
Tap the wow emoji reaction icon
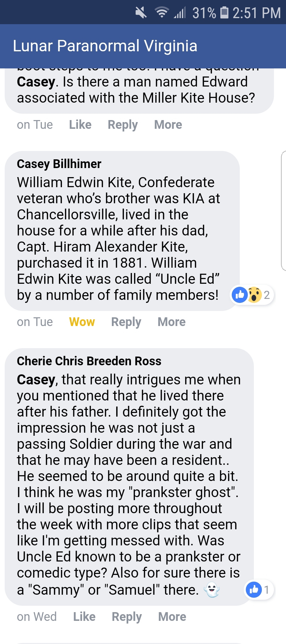pyautogui.click(x=254, y=295)
